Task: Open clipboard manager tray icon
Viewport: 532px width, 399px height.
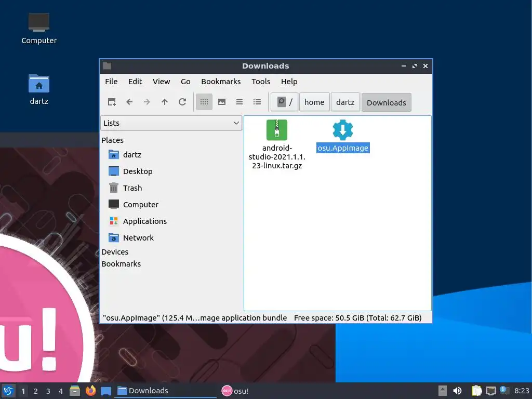Action: 477,391
